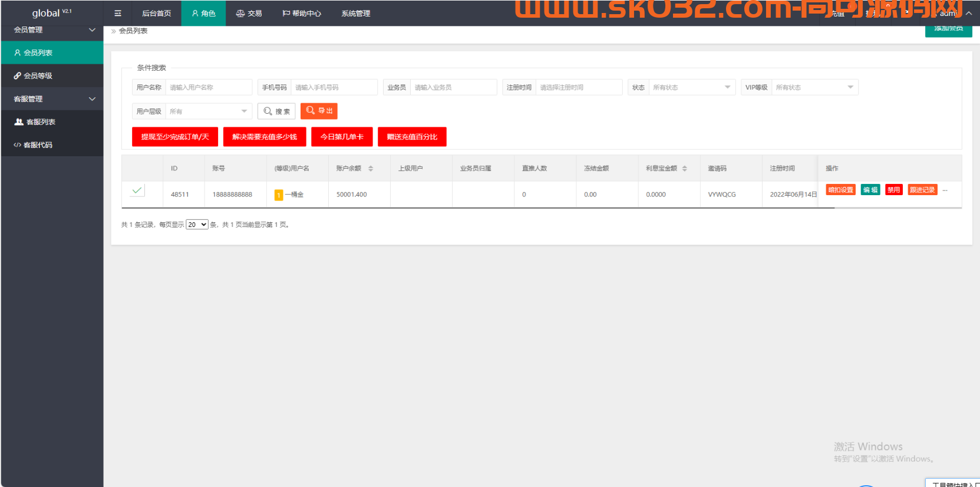980x487 pixels.
Task: Open 会员等级 in the sidebar
Action: click(x=52, y=75)
